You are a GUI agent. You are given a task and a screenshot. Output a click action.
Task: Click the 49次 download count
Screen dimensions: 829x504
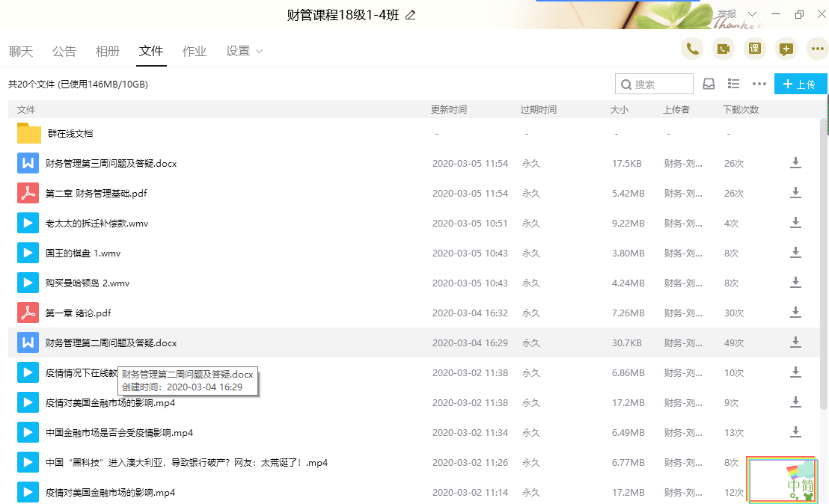[x=734, y=343]
